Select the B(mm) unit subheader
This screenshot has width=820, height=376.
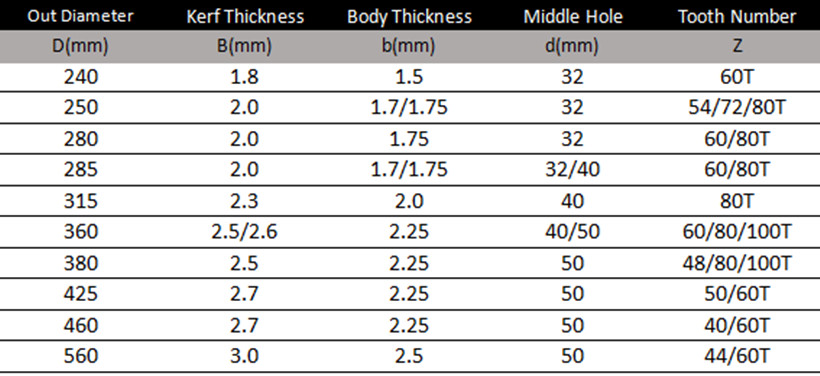coord(245,46)
